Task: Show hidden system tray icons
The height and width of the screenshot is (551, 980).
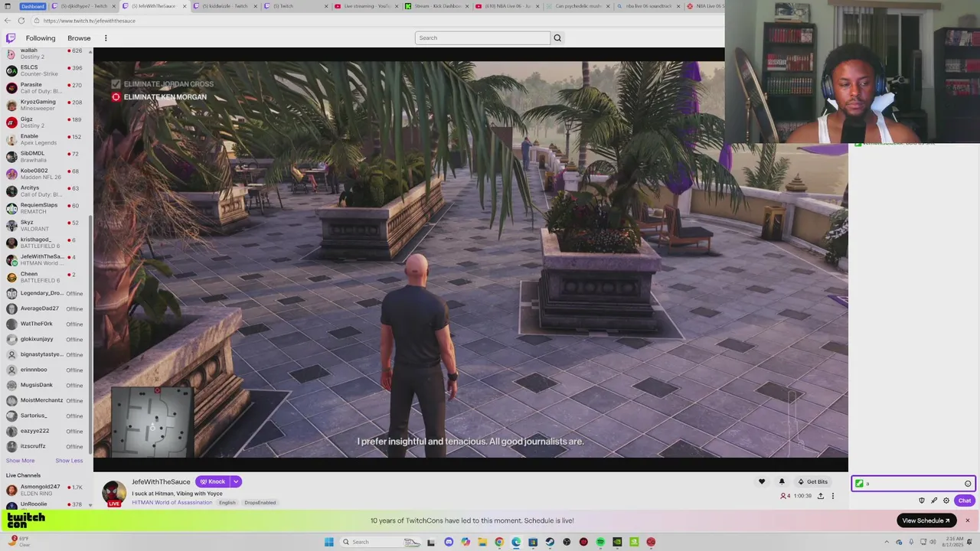Action: pos(887,542)
